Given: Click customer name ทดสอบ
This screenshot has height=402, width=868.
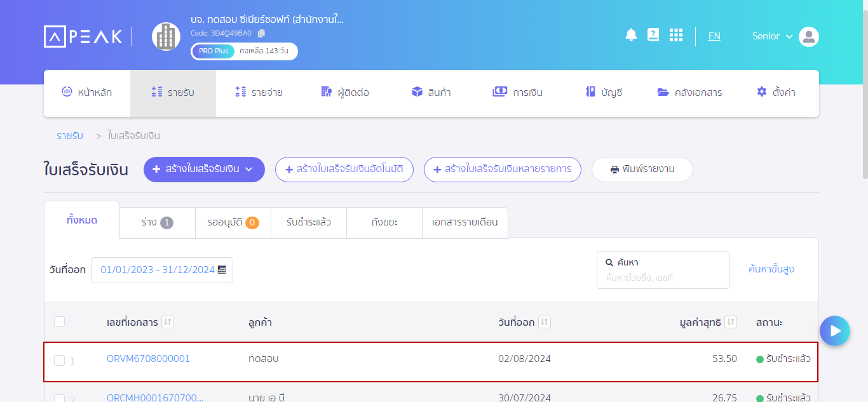Looking at the screenshot, I should (264, 359).
